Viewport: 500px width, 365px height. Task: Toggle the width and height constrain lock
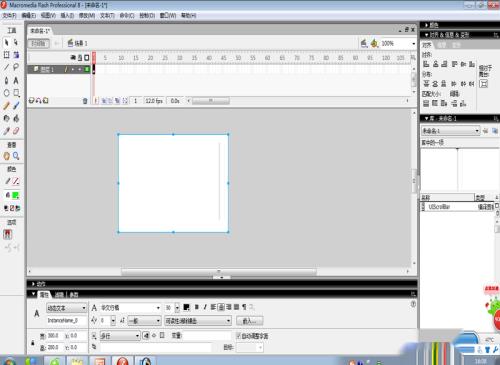click(x=33, y=342)
